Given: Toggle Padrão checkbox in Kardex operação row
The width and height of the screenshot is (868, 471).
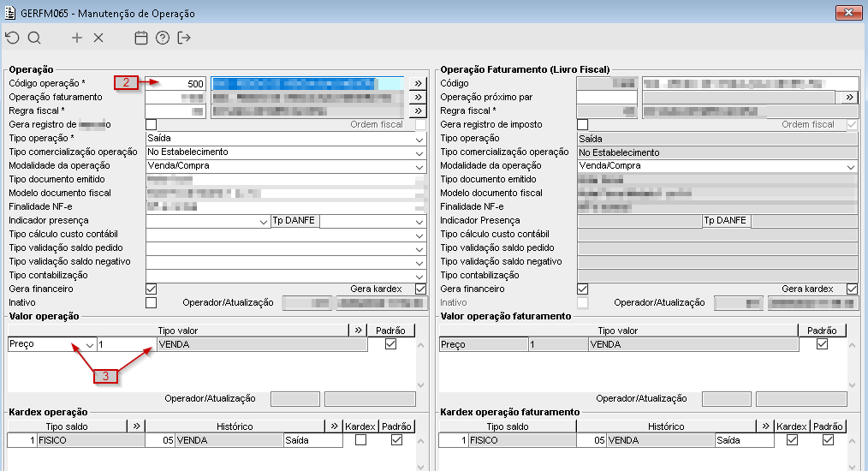Looking at the screenshot, I should click(396, 440).
